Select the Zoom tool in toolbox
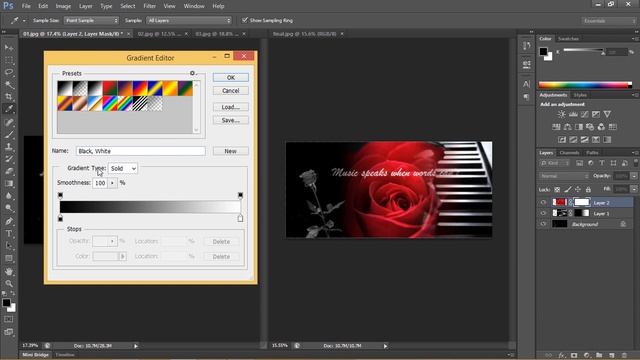This screenshot has height=360, width=640. click(9, 283)
